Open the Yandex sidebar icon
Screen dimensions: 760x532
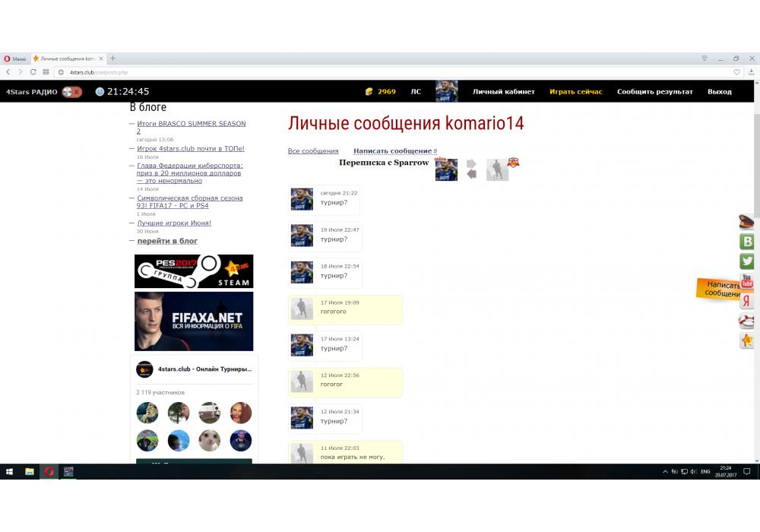click(747, 301)
